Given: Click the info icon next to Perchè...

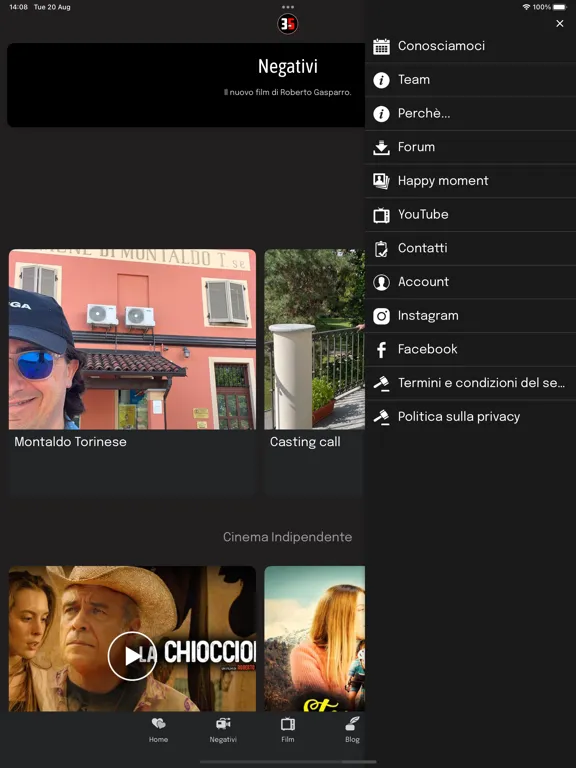Looking at the screenshot, I should [381, 114].
